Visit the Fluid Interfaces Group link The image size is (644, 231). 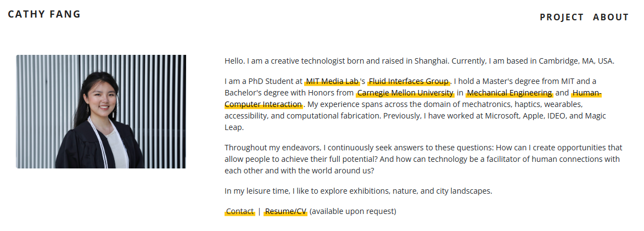coord(408,82)
